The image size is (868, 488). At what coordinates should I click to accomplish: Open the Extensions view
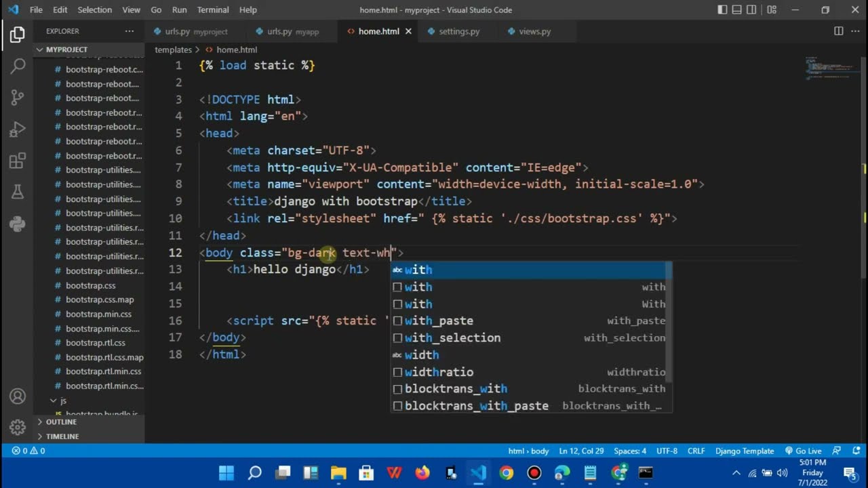18,161
